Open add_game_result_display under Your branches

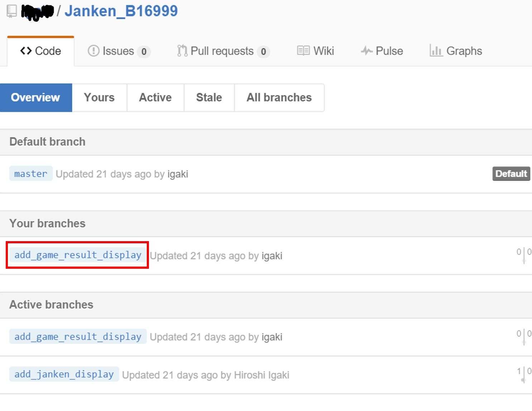[78, 255]
